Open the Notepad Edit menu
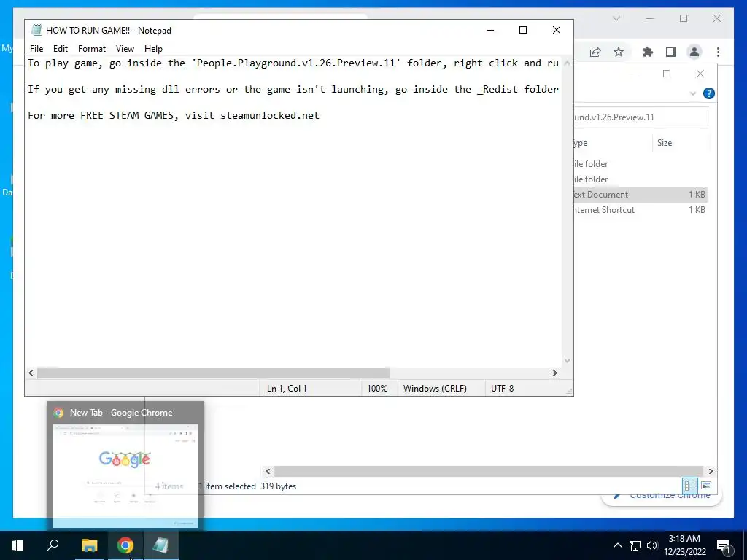The width and height of the screenshot is (747, 560). pyautogui.click(x=60, y=49)
